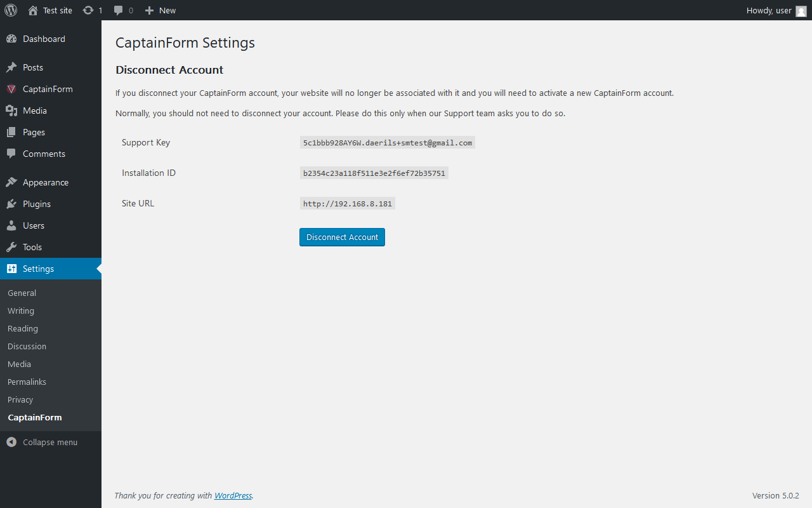Click the Support Key label
The width and height of the screenshot is (812, 508).
pyautogui.click(x=146, y=142)
